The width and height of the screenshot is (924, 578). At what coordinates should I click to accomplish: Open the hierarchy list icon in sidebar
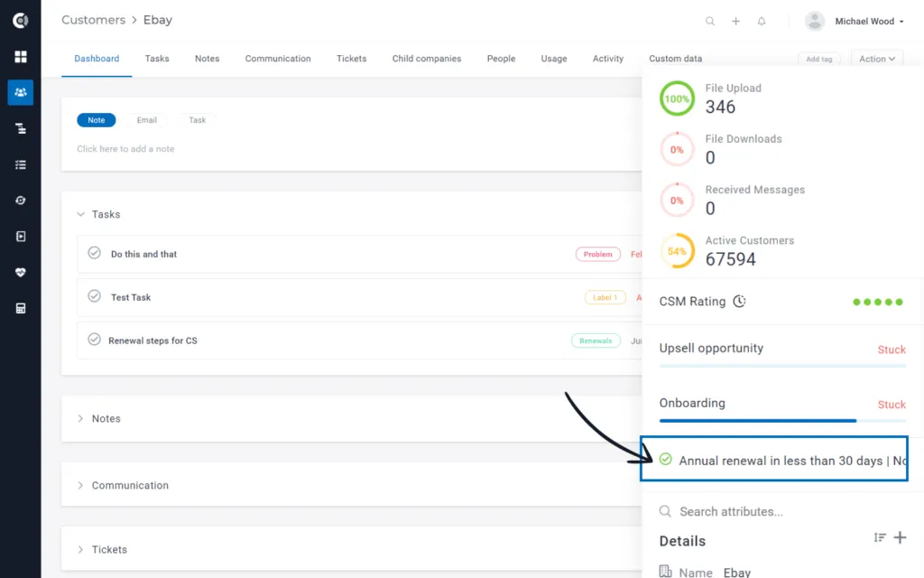point(21,128)
